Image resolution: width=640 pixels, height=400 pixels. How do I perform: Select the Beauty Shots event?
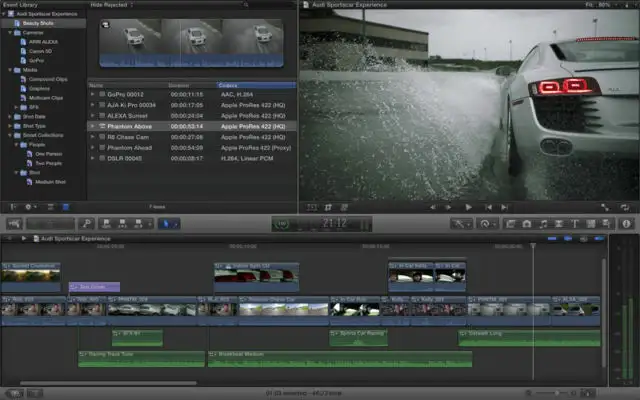point(36,23)
